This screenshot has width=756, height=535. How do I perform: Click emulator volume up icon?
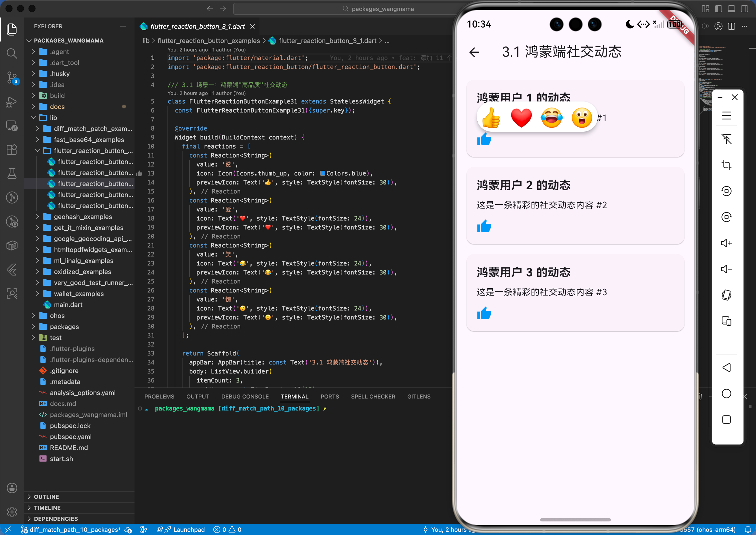tap(726, 243)
